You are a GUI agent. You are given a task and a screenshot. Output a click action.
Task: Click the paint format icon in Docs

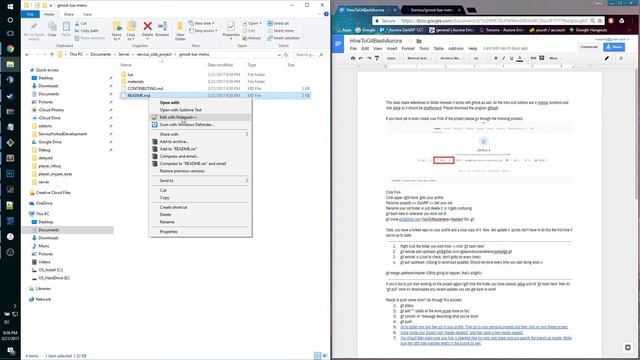pos(377,58)
